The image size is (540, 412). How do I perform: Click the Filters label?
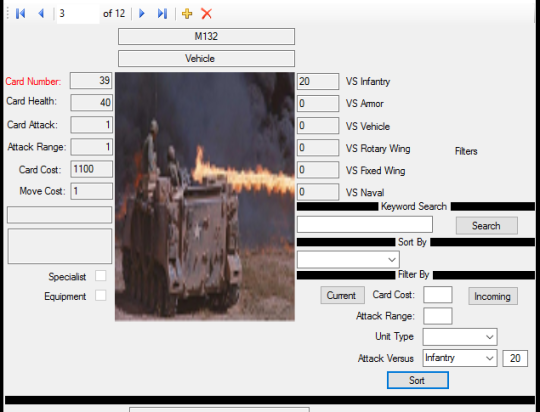tap(466, 151)
